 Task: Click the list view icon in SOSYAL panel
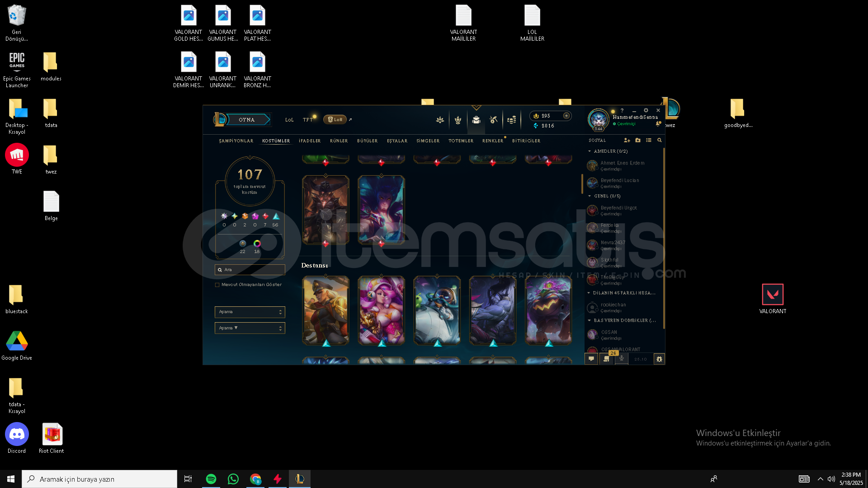click(649, 141)
